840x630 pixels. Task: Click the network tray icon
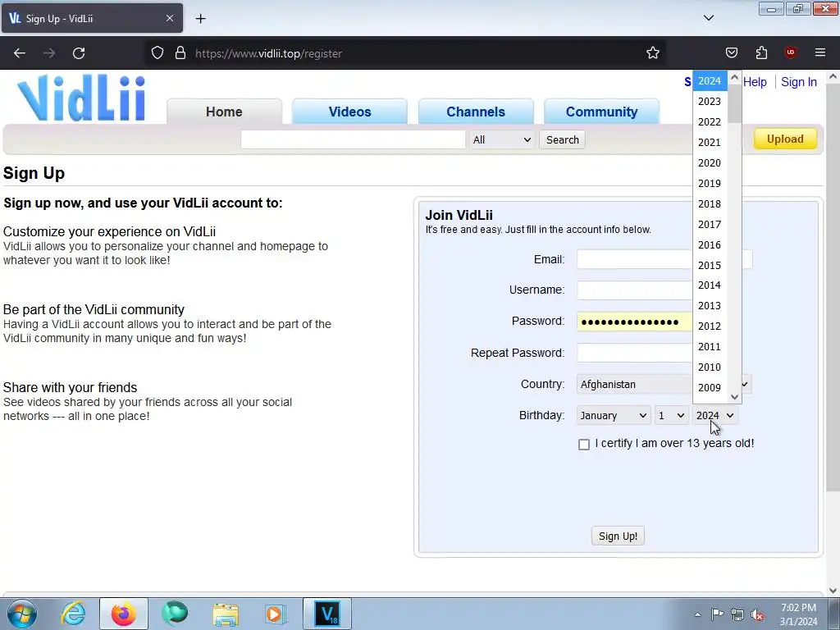click(737, 614)
